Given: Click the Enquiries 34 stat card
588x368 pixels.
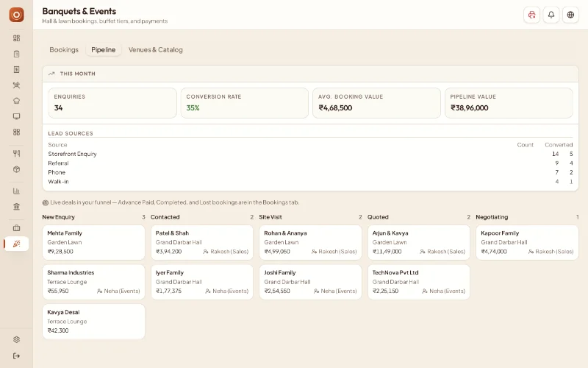Looking at the screenshot, I should tap(112, 103).
